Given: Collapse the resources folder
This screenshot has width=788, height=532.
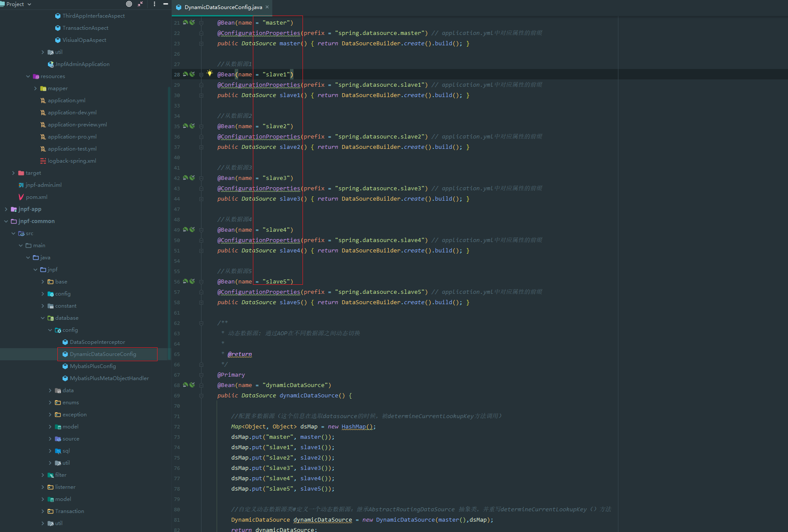Looking at the screenshot, I should 28,76.
